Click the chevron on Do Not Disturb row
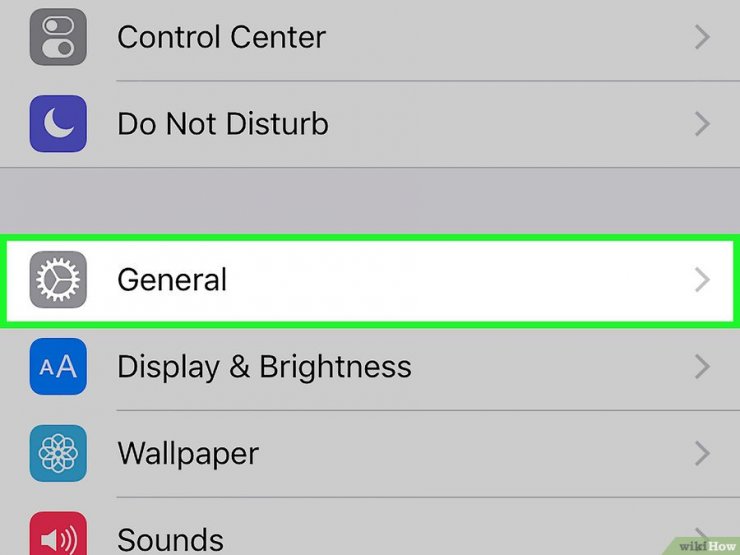Viewport: 740px width, 555px height. tap(702, 124)
